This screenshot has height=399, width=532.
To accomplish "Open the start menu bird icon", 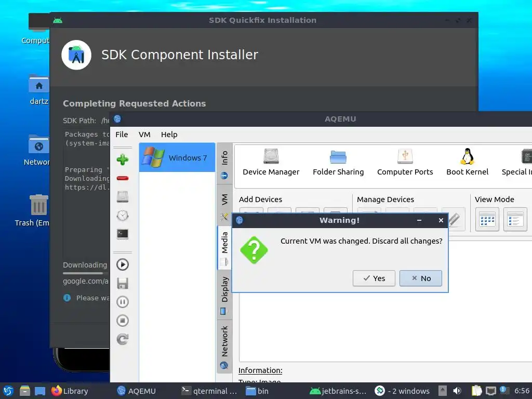I will (x=8, y=391).
